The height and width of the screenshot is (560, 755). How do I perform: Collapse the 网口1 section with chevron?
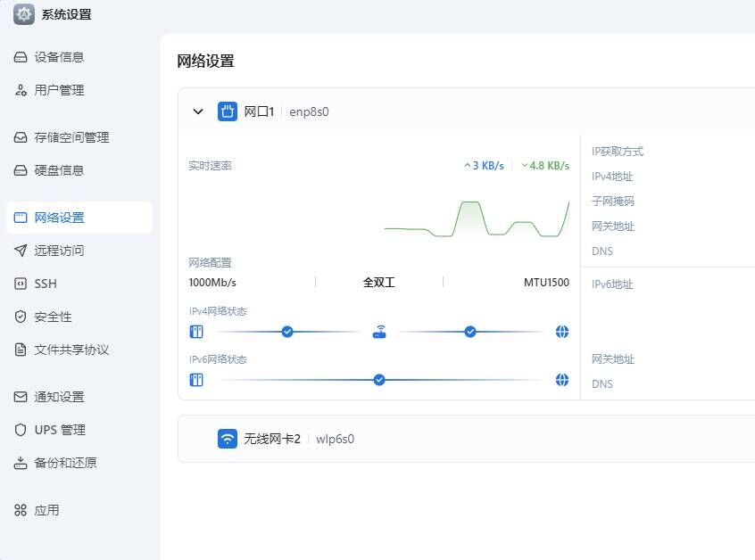click(x=198, y=111)
